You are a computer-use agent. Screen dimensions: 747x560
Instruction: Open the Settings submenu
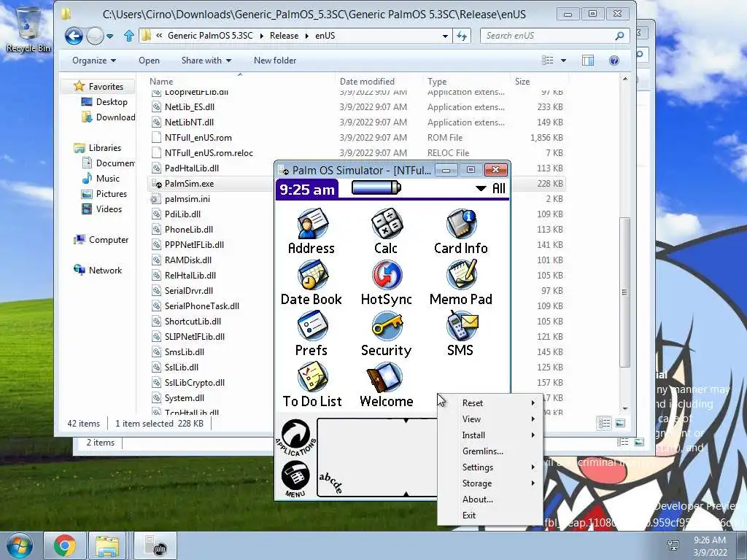[490, 467]
